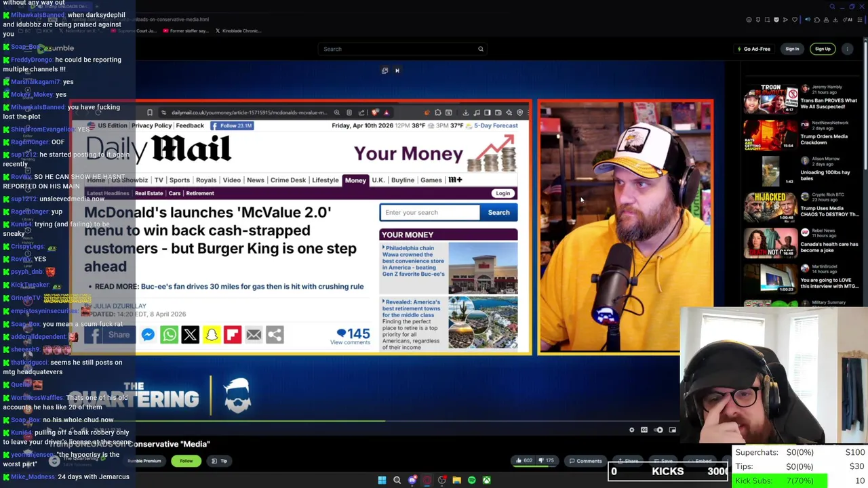Click the Facebook Follow 23.1M button

[231, 125]
